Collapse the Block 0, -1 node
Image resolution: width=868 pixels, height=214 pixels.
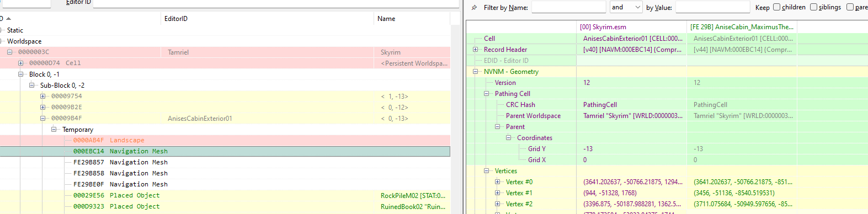coord(21,74)
